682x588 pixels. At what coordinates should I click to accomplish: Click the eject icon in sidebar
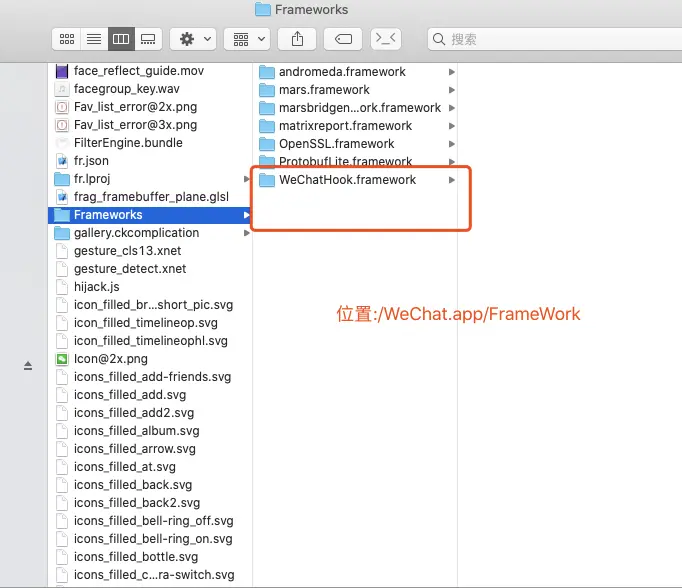[28, 366]
